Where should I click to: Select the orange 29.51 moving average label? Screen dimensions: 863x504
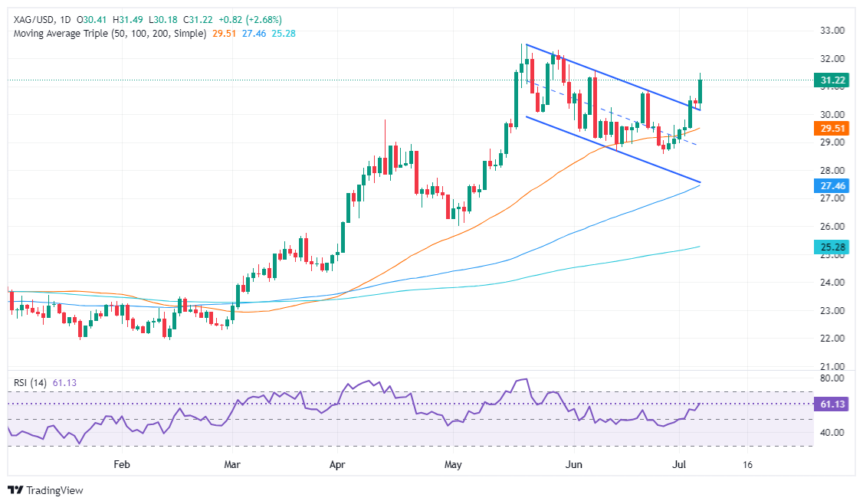(832, 129)
